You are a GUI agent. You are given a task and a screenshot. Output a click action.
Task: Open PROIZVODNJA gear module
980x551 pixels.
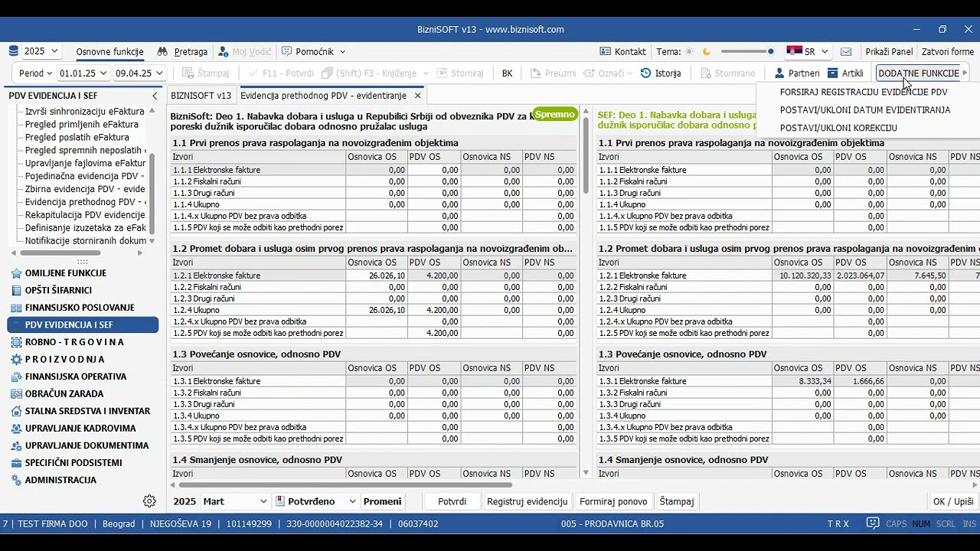coord(58,359)
